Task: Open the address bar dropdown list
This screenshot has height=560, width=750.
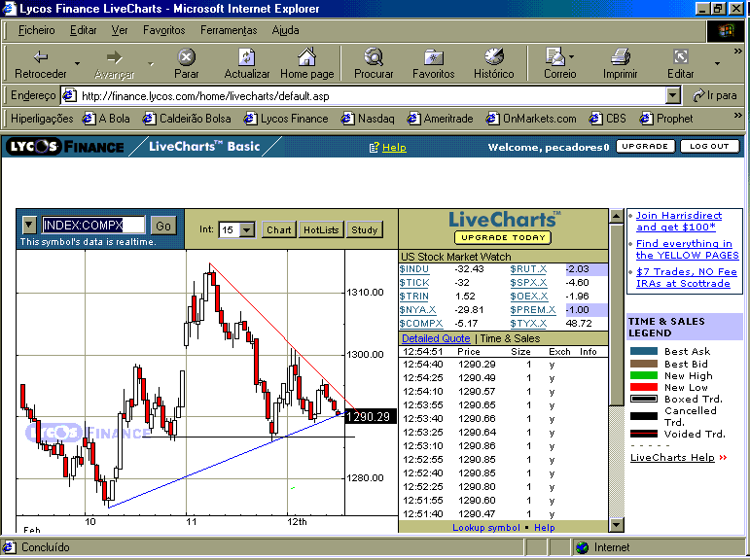Action: point(672,95)
